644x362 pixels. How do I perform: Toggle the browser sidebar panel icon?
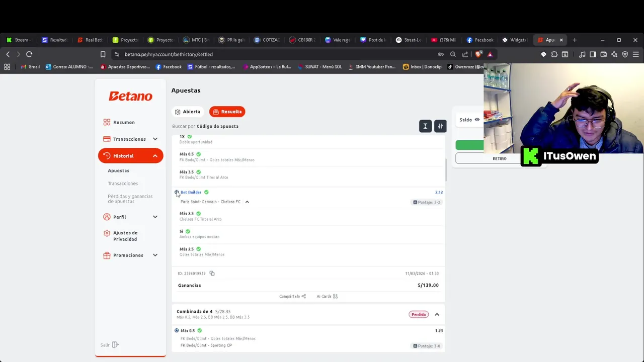click(x=593, y=54)
